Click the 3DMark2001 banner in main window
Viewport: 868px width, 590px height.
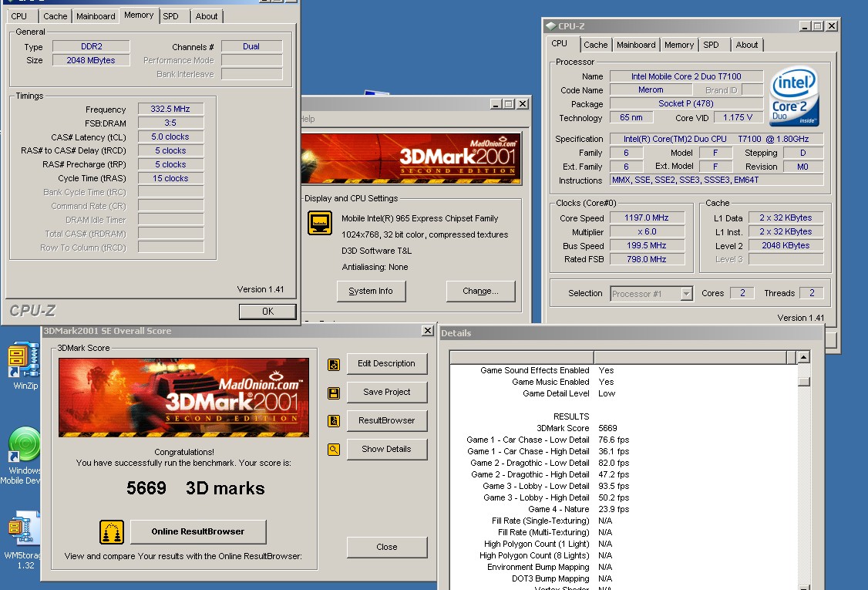tap(412, 158)
